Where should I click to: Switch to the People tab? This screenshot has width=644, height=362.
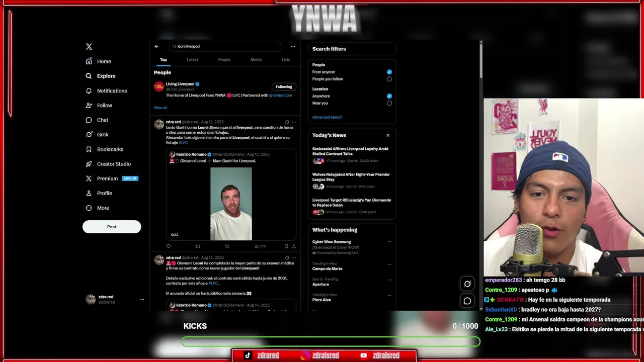point(224,60)
